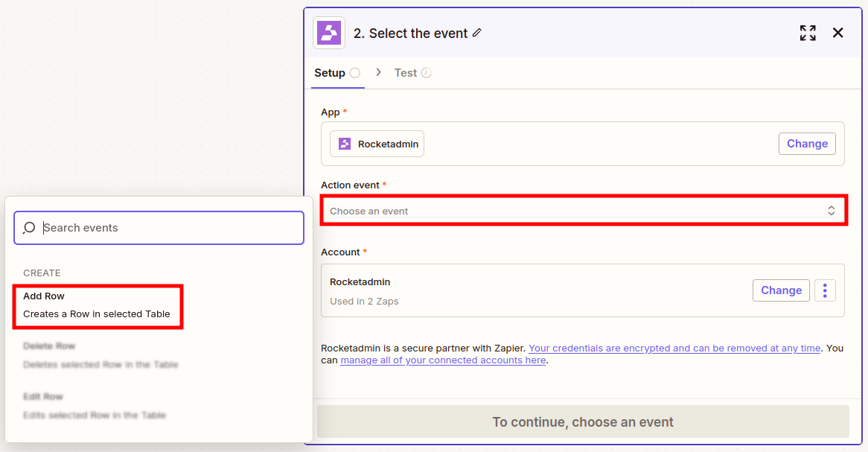Click the CREATE section heading
This screenshot has height=452, width=868.
pyautogui.click(x=42, y=273)
